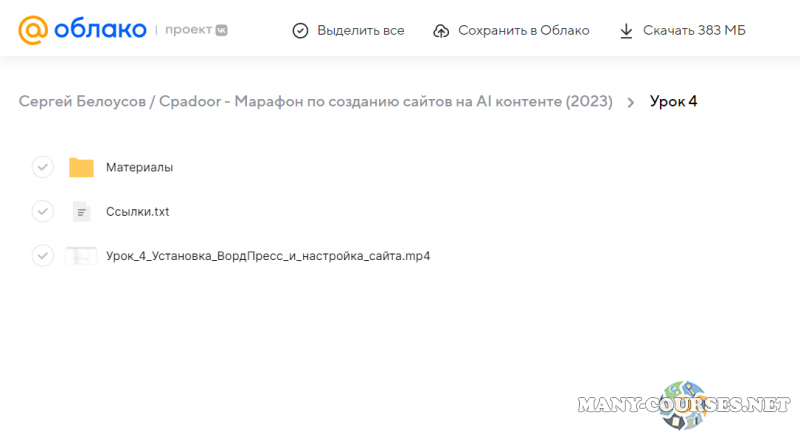The width and height of the screenshot is (800, 438).
Task: Click the breadcrumb chevron before Урок 4
Action: click(631, 102)
